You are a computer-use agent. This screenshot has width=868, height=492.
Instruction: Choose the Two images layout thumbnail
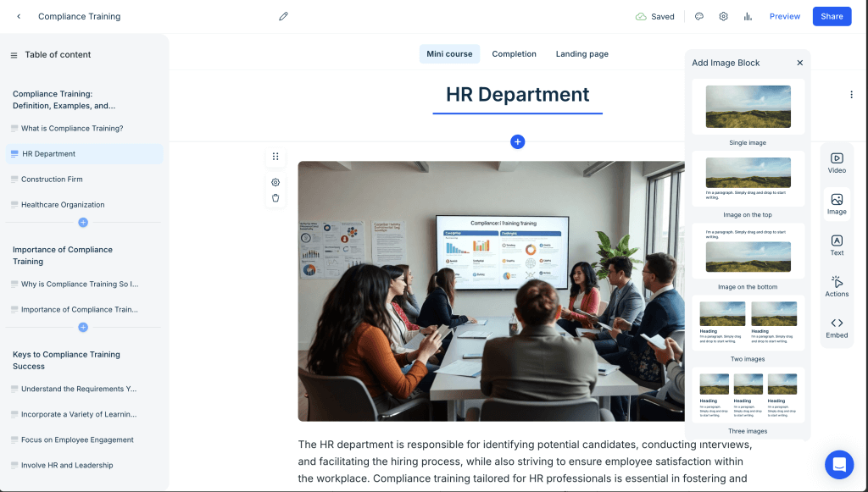point(748,323)
